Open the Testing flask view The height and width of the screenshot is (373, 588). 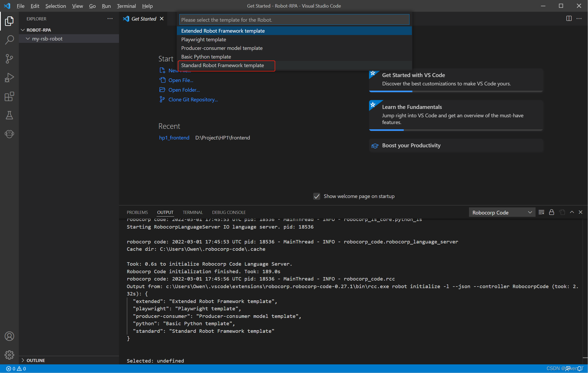coord(9,115)
